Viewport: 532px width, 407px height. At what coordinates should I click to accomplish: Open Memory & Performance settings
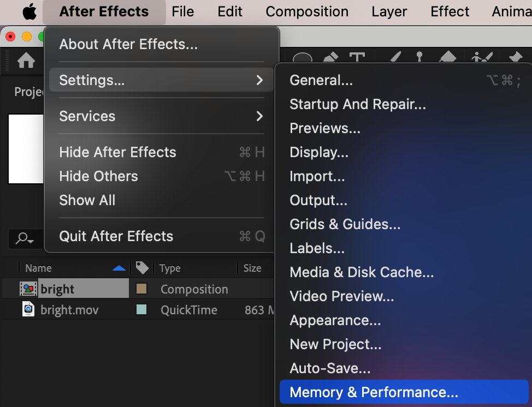[374, 392]
